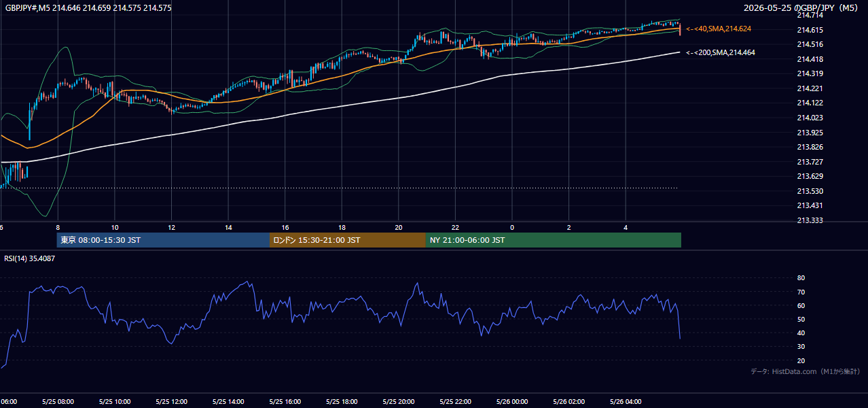
Task: Click price axis value 213.431
Action: pyautogui.click(x=810, y=205)
